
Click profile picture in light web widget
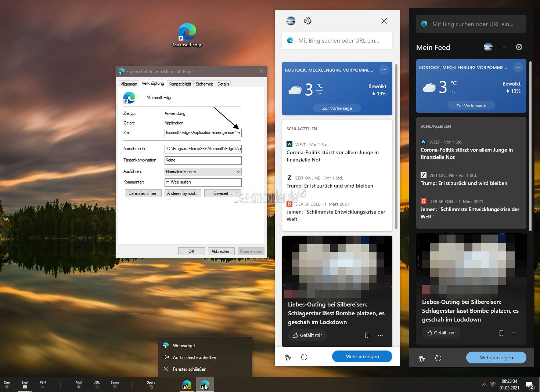pos(291,21)
